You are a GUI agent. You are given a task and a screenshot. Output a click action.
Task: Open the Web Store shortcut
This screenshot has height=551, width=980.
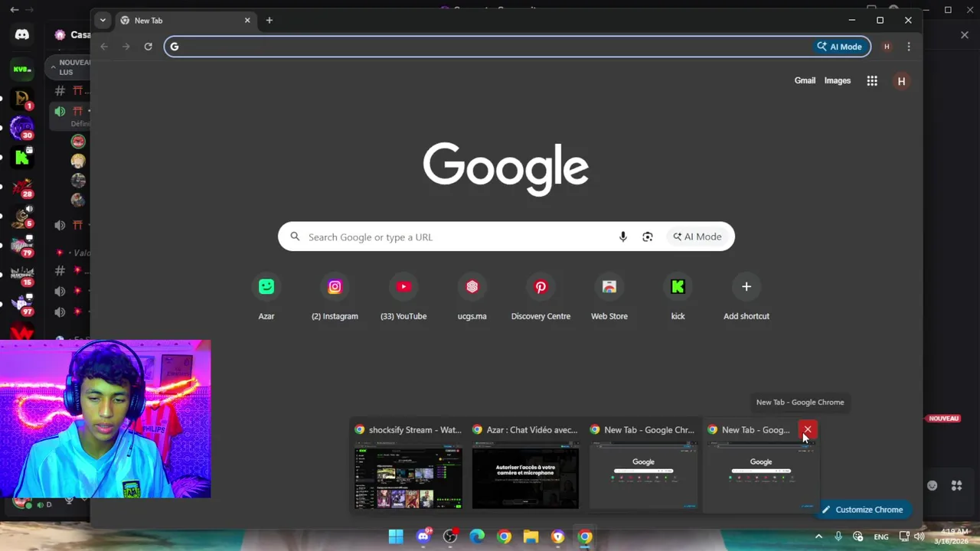point(609,298)
